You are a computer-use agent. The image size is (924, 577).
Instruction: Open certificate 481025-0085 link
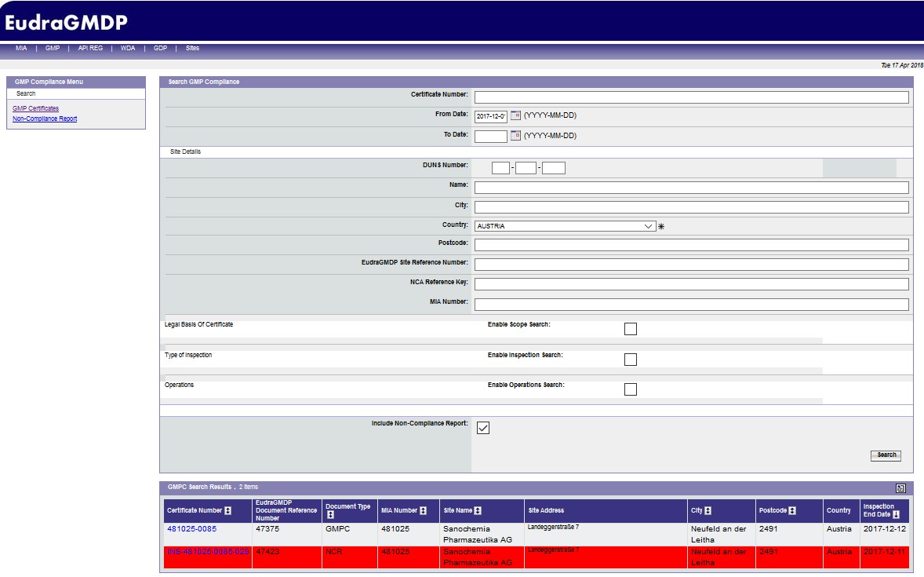[x=191, y=529]
